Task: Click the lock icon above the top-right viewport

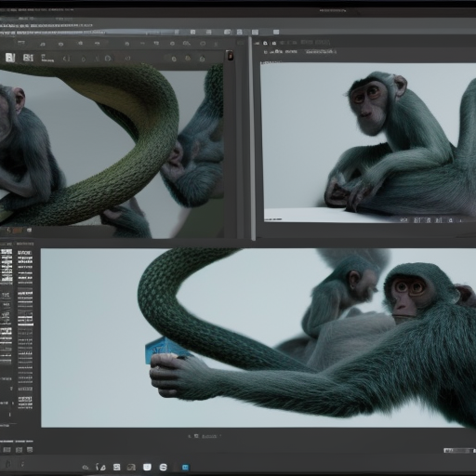Action: (265, 43)
